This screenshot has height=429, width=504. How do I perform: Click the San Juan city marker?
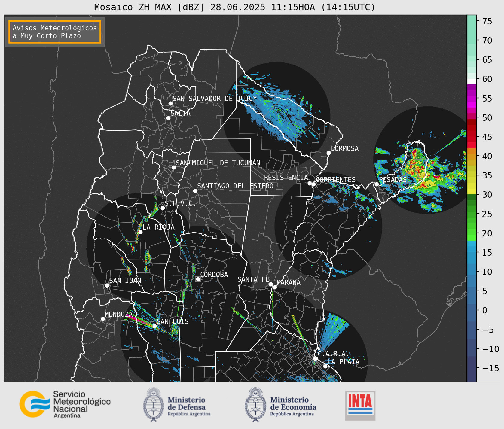[x=107, y=285]
